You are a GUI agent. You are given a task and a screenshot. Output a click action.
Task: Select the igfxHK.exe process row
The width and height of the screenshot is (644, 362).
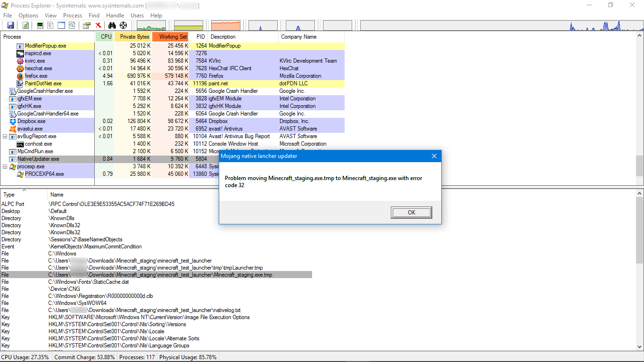(173, 106)
